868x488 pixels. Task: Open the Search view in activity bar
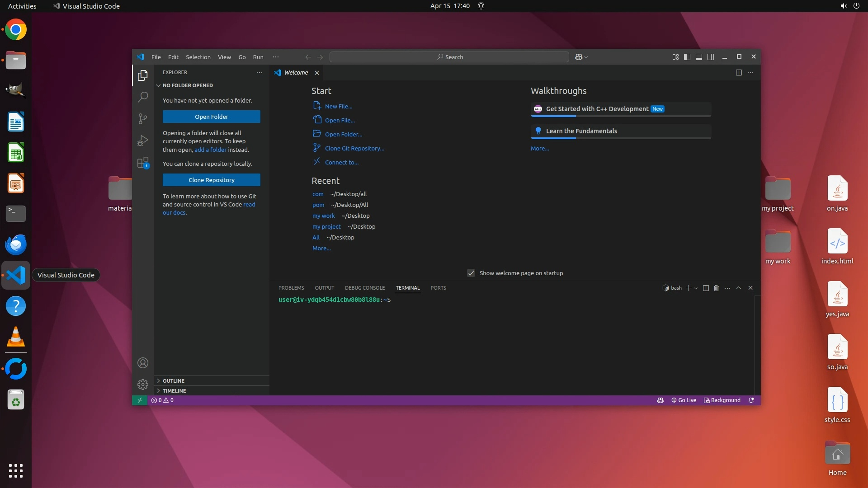click(143, 97)
